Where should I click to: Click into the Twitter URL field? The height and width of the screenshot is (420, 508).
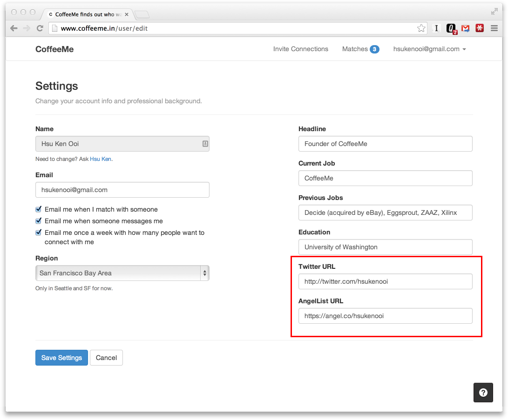click(385, 281)
